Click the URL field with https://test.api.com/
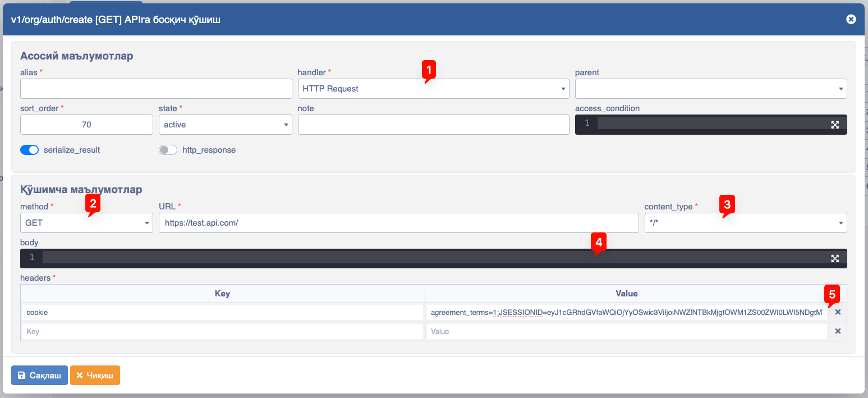This screenshot has height=398, width=868. point(398,223)
